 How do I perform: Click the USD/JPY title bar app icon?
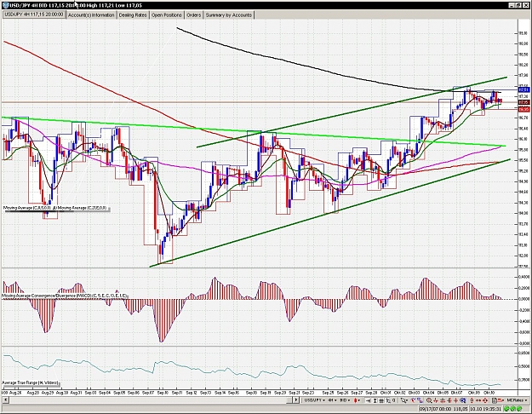coord(5,5)
